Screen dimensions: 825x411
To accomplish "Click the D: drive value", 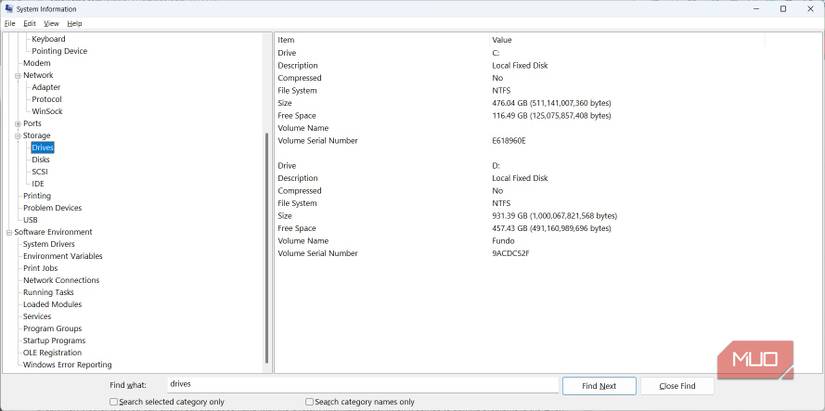I will click(x=496, y=166).
